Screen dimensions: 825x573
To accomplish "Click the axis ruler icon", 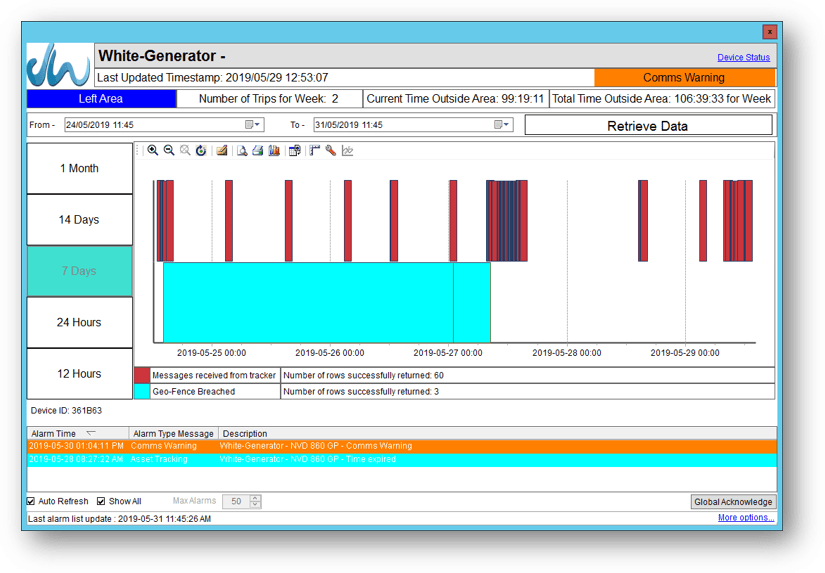I will pos(315,150).
